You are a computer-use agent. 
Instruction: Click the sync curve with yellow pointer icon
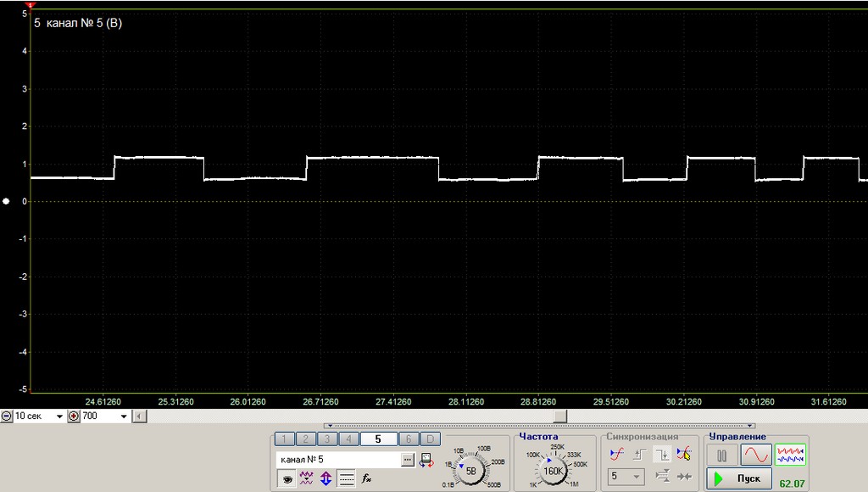tap(684, 455)
